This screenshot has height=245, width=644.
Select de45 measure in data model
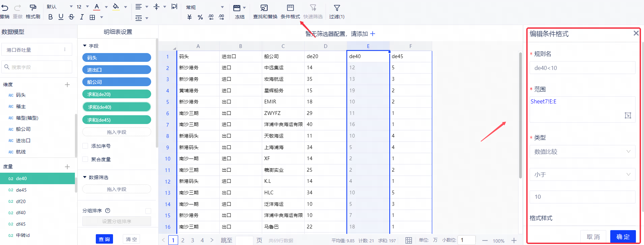(x=21, y=190)
